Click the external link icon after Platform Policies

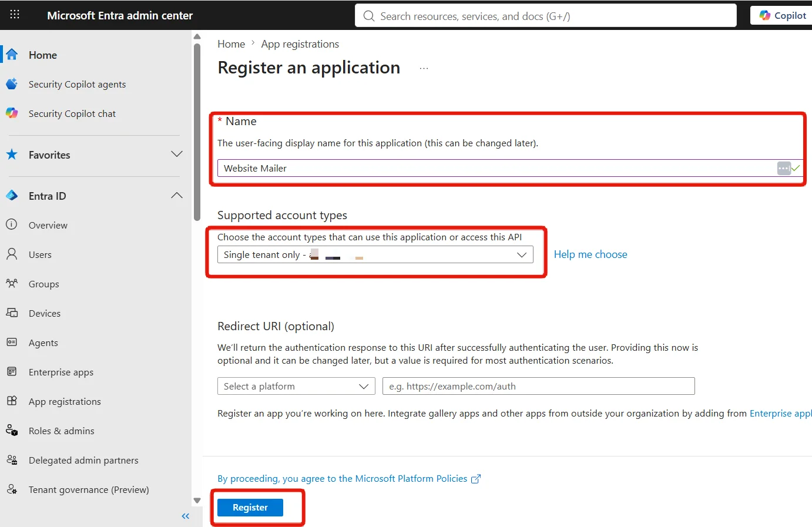tap(476, 479)
